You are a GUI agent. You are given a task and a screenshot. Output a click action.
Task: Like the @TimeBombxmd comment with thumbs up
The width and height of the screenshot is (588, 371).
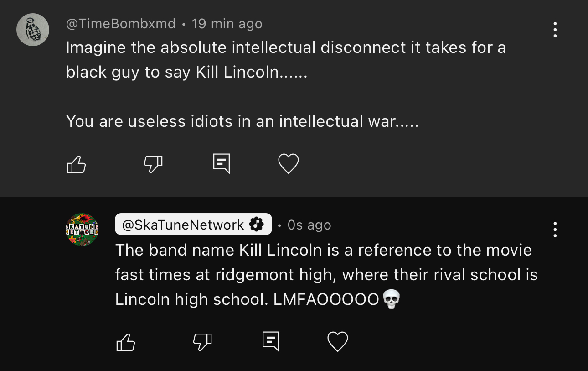tap(77, 164)
